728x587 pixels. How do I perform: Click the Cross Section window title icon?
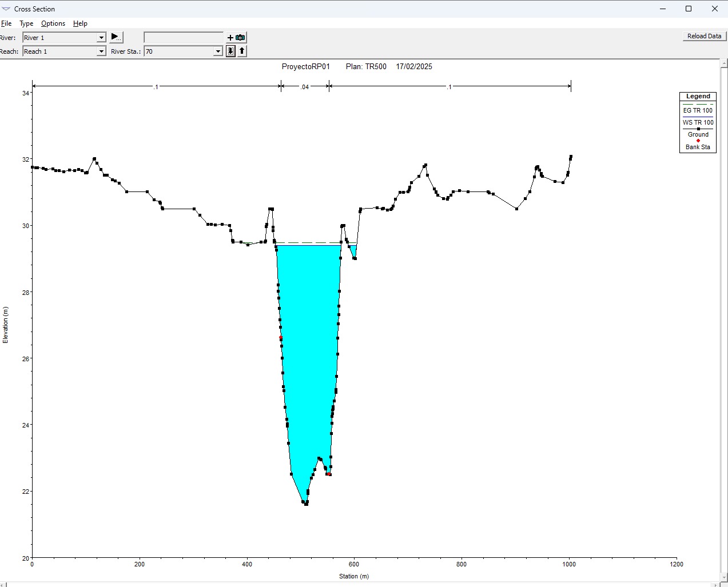click(6, 9)
